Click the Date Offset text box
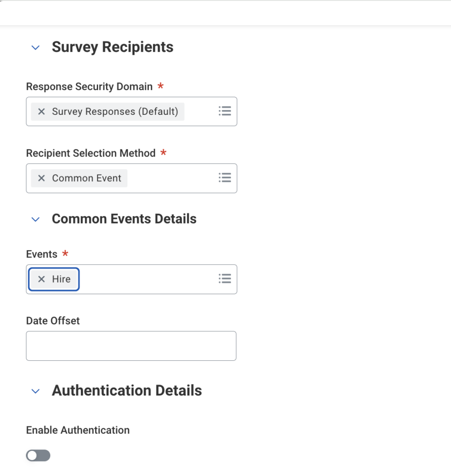 (131, 346)
